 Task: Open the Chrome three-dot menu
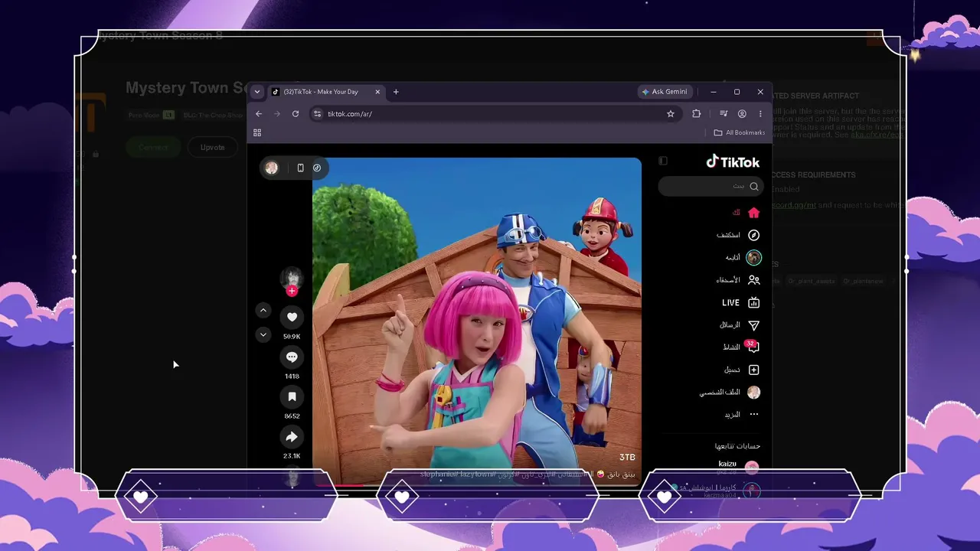point(760,114)
